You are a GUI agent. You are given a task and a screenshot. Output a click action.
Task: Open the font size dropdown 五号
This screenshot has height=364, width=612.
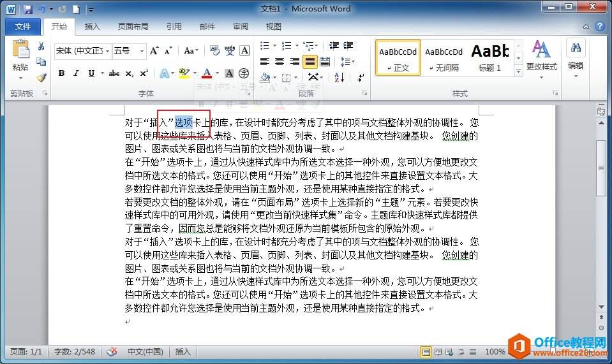coord(142,51)
